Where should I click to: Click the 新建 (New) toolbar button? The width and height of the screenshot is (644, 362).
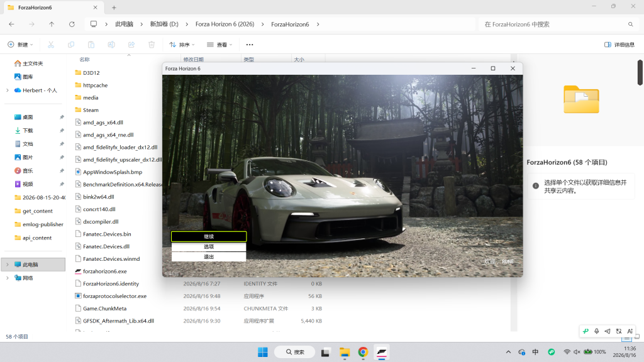[20, 45]
